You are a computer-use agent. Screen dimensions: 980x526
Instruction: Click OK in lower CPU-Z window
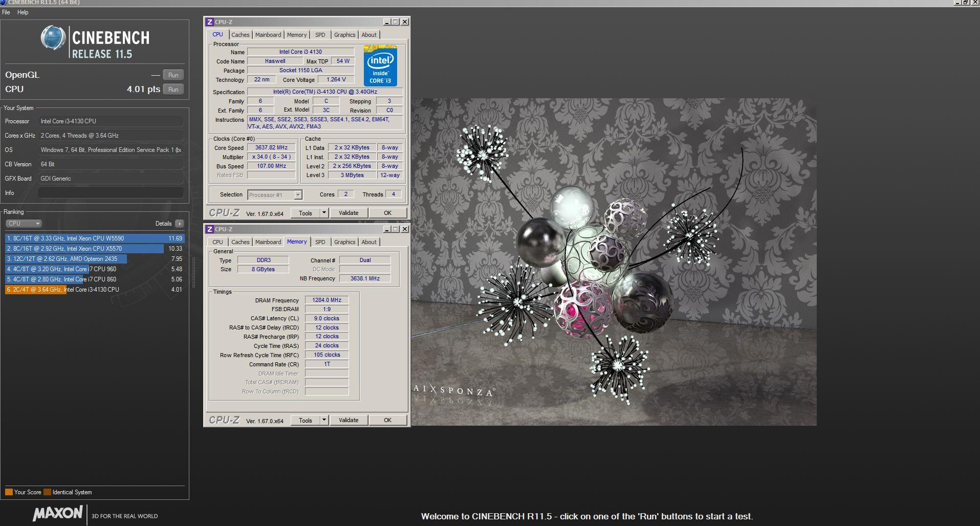pyautogui.click(x=387, y=421)
